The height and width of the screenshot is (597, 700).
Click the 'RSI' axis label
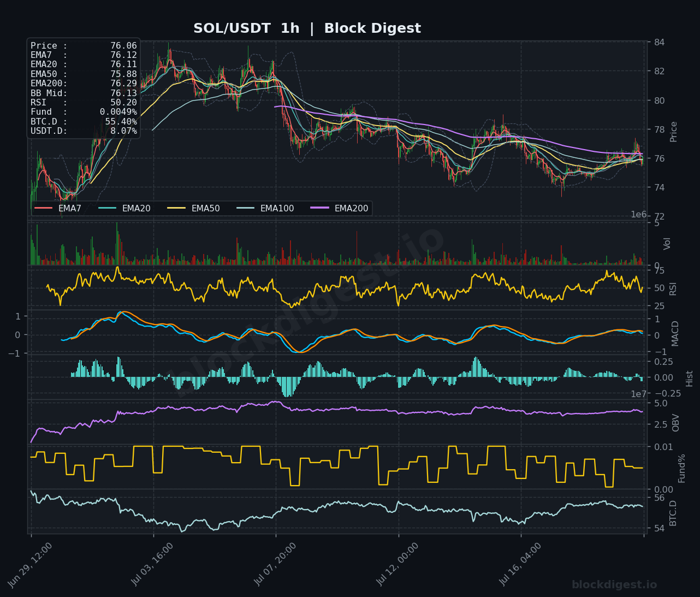tap(673, 289)
